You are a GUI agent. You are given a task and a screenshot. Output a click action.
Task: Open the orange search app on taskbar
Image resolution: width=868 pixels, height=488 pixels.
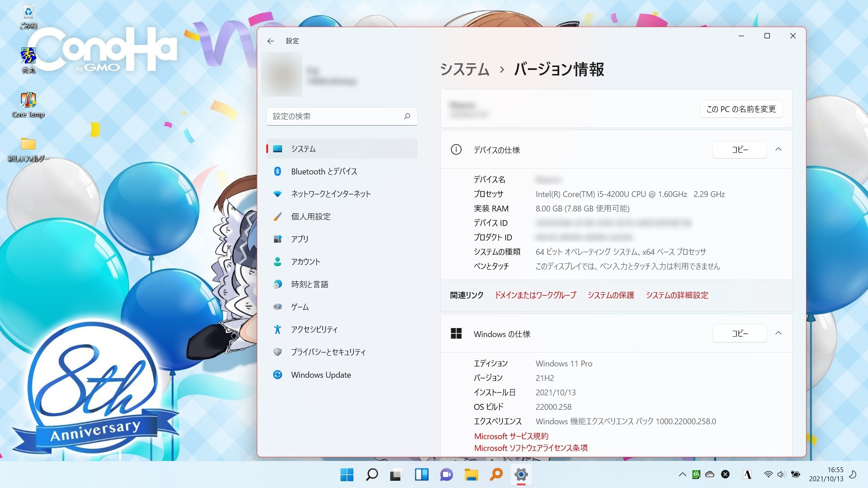(x=496, y=474)
